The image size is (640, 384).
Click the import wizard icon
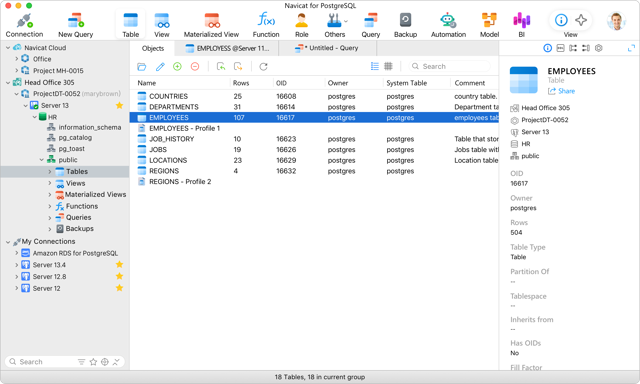(x=221, y=67)
